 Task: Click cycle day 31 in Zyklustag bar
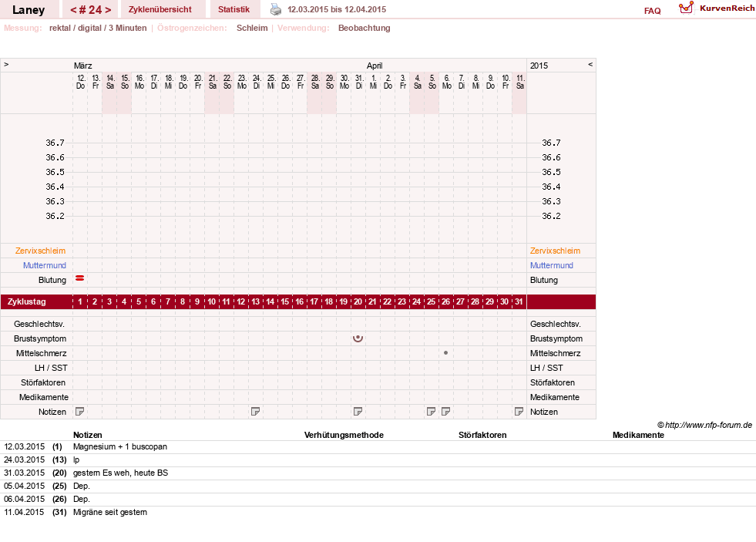click(519, 302)
